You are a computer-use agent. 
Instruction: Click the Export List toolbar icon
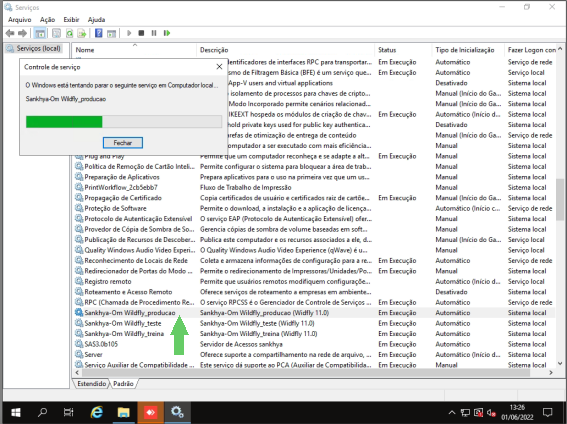pyautogui.click(x=82, y=33)
